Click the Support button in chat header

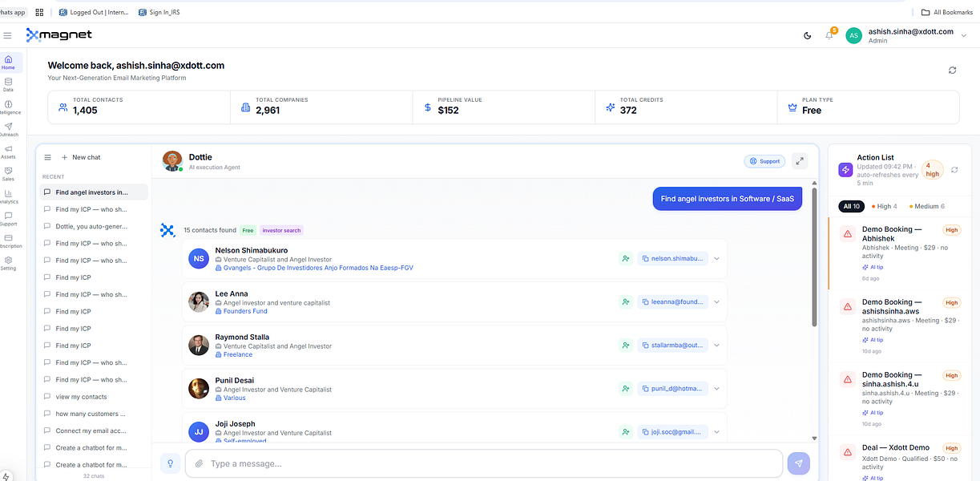[x=764, y=161]
